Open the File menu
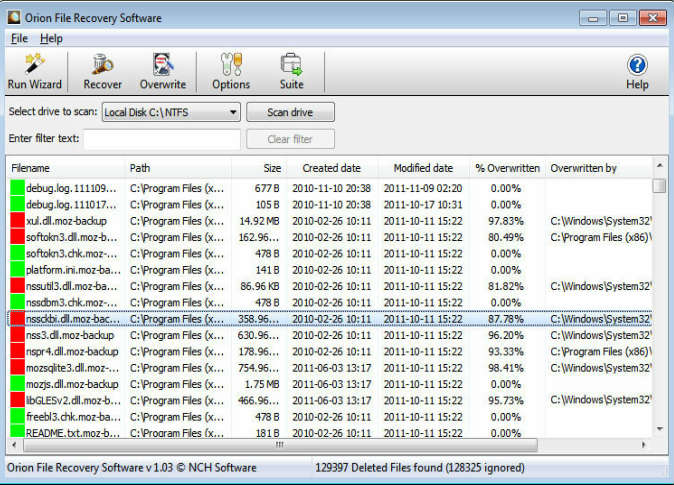Viewport: 674px width, 485px height. (x=18, y=39)
